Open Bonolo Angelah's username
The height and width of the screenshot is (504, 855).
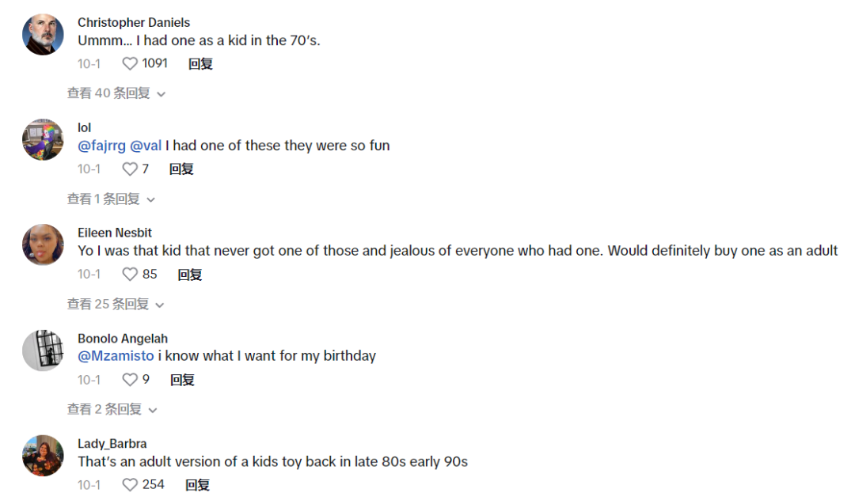coord(123,339)
